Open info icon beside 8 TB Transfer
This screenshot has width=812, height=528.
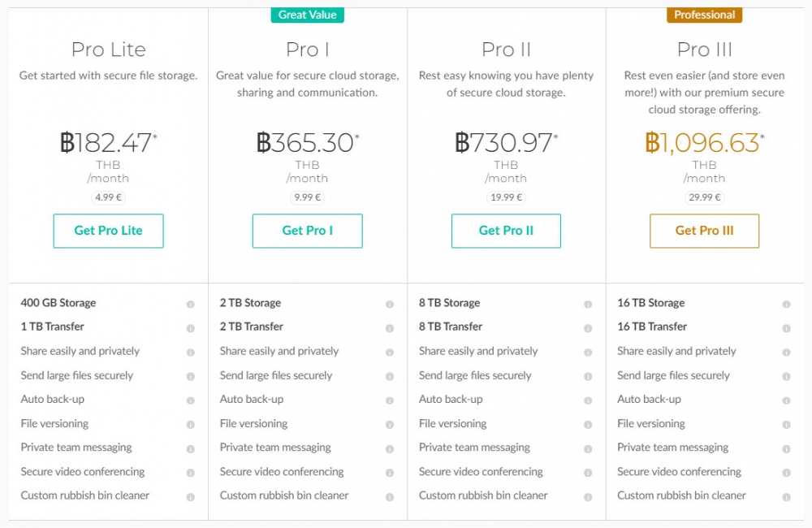tap(588, 328)
